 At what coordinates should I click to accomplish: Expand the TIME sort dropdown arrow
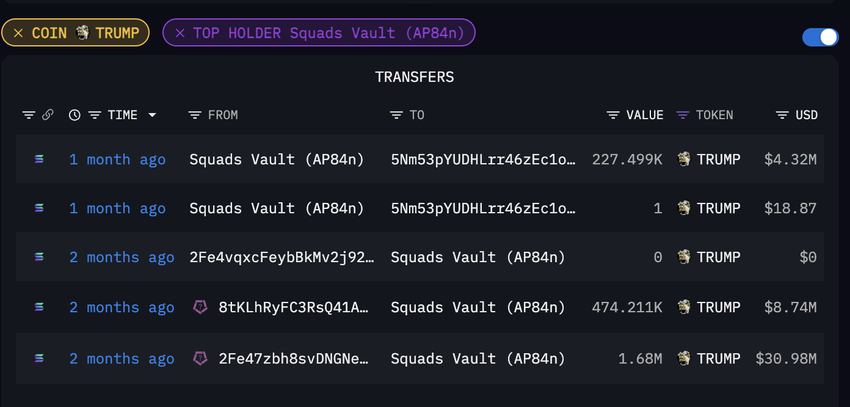(x=152, y=115)
